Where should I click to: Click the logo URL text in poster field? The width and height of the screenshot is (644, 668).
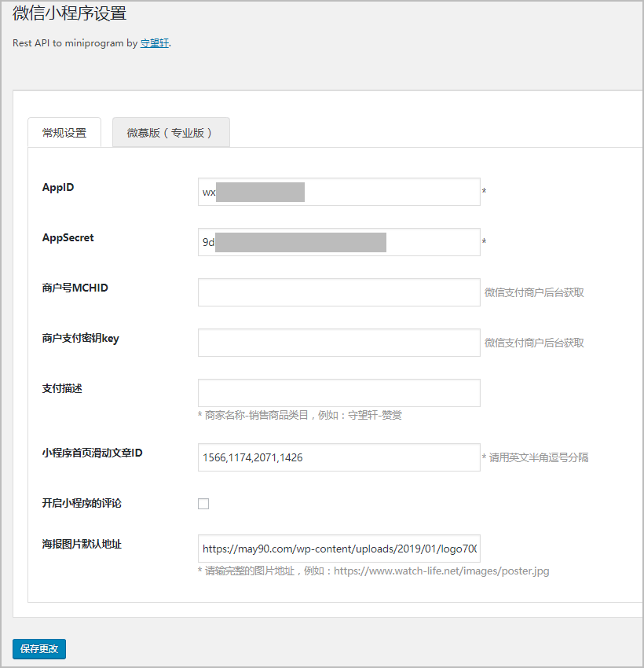338,548
